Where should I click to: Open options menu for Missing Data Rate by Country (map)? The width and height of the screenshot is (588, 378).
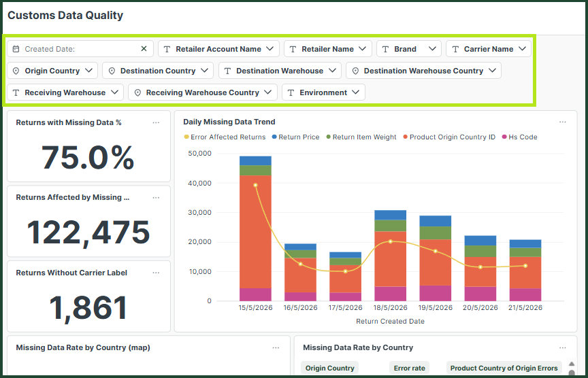tap(276, 347)
